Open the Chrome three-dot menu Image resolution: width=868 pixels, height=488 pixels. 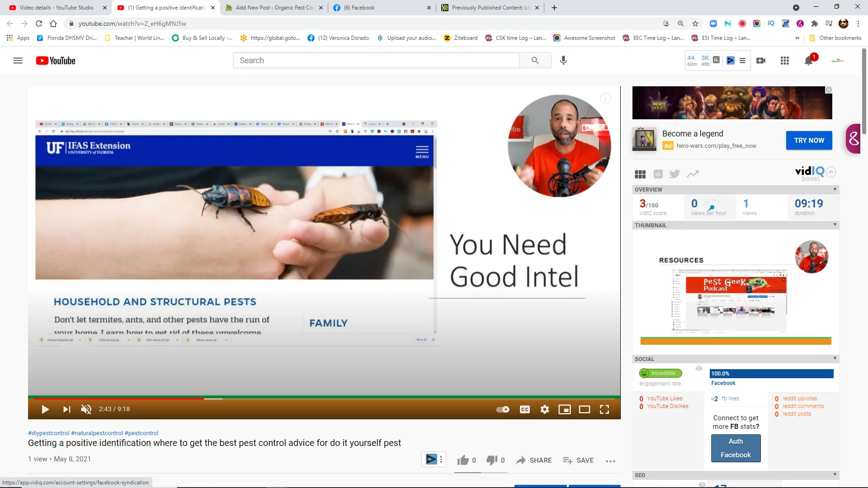(858, 23)
